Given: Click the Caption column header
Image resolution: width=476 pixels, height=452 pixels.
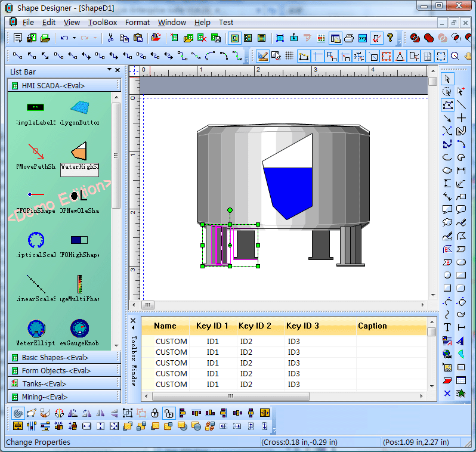Looking at the screenshot, I should [x=372, y=326].
